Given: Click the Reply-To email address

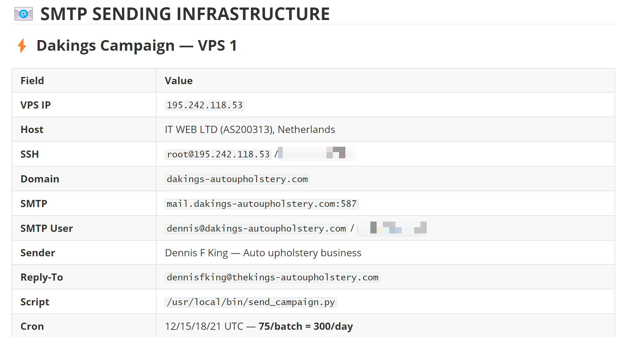Looking at the screenshot, I should click(x=272, y=277).
